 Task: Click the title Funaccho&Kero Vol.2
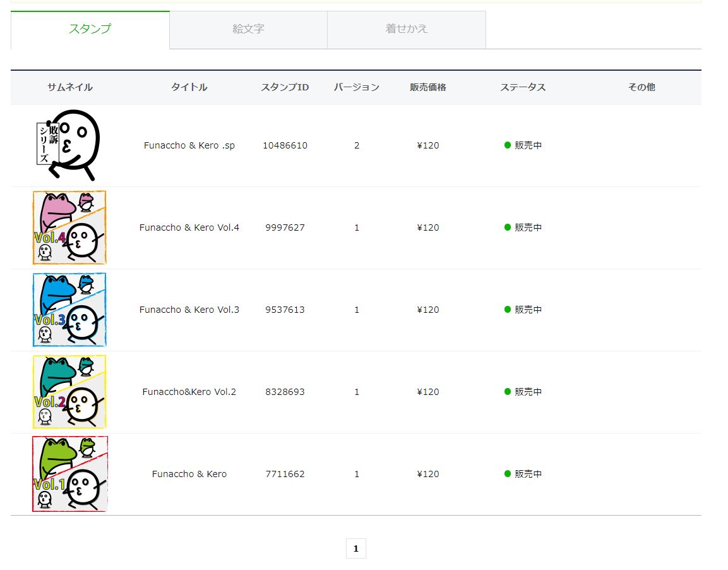click(189, 392)
